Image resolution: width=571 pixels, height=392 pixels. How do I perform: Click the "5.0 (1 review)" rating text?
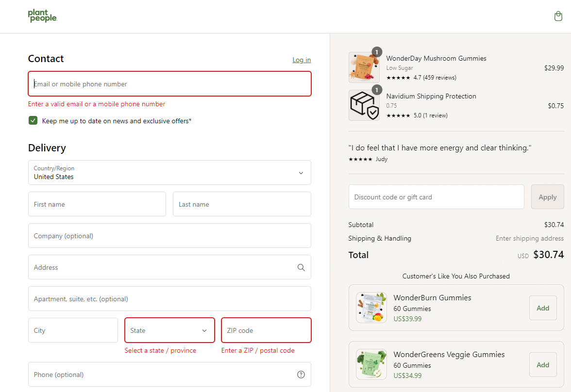430,115
